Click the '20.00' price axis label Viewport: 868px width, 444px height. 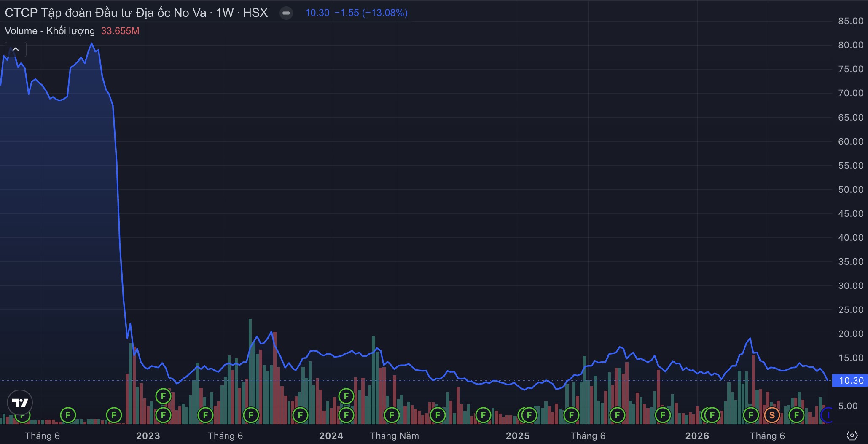click(851, 334)
